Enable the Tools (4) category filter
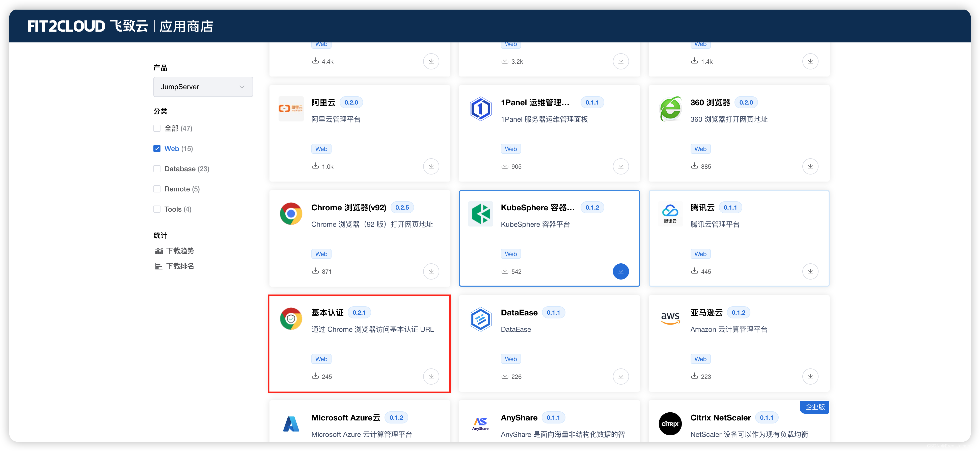Screen dimensions: 980x451 click(157, 209)
